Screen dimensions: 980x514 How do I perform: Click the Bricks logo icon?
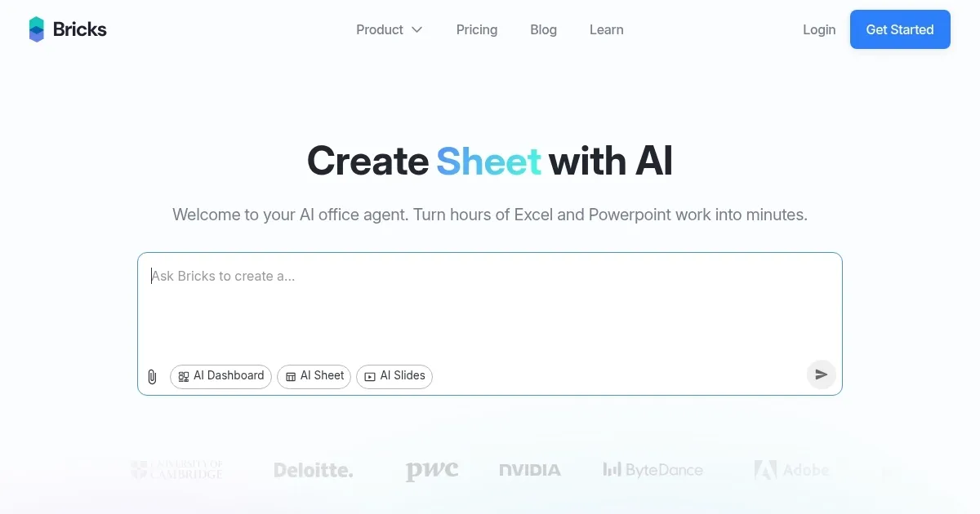coord(37,29)
